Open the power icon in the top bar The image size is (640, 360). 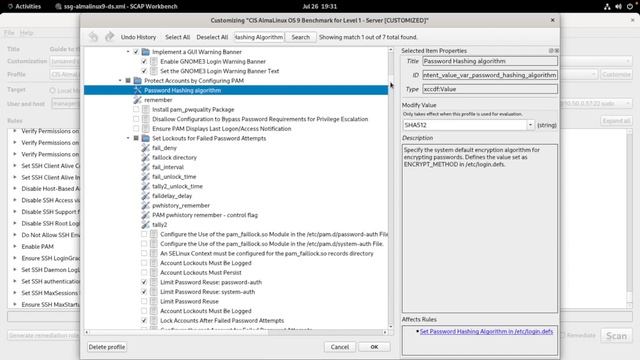pyautogui.click(x=629, y=7)
